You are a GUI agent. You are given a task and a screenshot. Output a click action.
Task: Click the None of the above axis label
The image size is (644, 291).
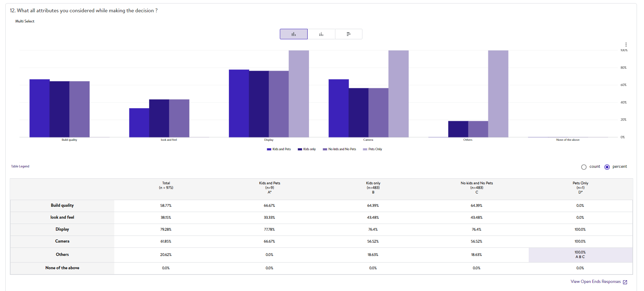click(x=568, y=140)
